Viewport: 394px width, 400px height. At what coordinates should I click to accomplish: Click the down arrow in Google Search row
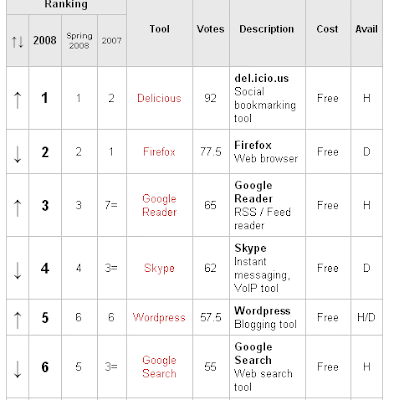tap(17, 369)
